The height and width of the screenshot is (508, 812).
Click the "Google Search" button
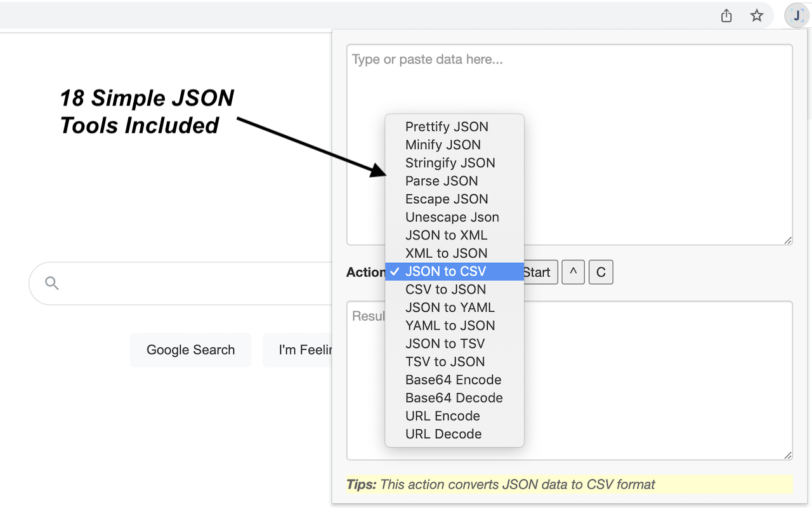click(x=190, y=350)
